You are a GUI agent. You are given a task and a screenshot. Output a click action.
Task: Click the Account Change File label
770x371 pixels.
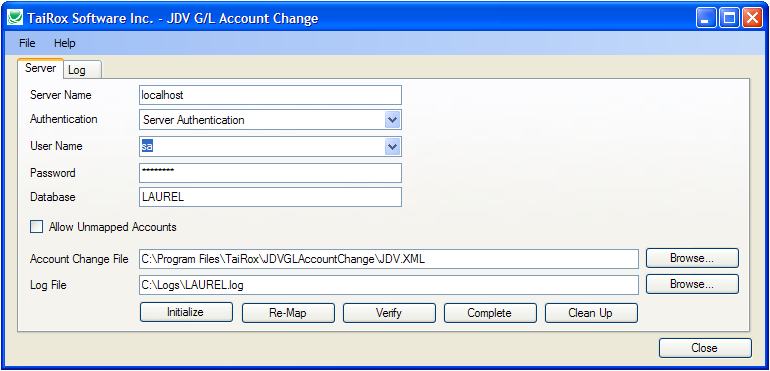(79, 259)
